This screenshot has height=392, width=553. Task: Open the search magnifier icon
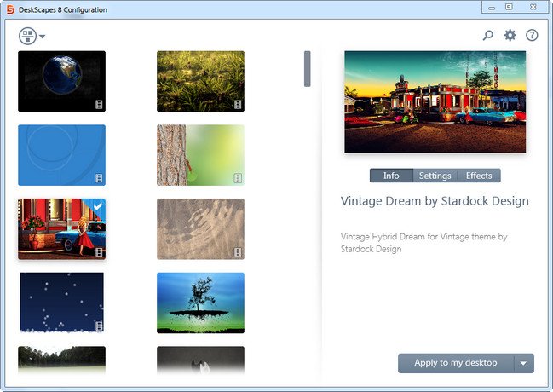(x=488, y=35)
